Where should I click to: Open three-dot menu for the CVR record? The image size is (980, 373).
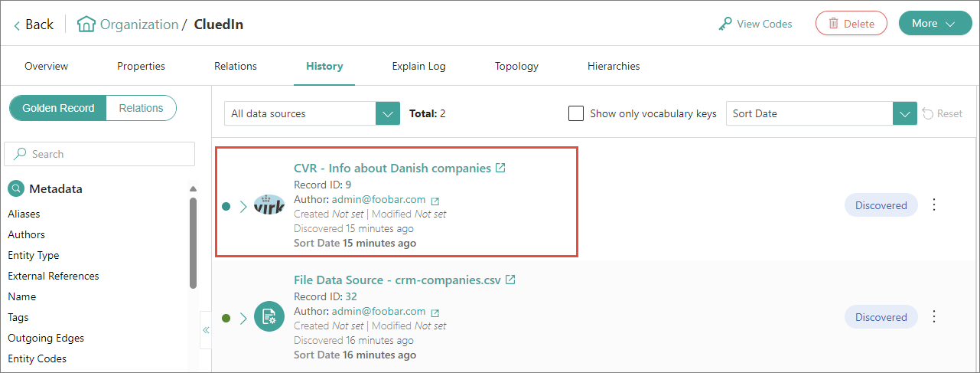933,205
